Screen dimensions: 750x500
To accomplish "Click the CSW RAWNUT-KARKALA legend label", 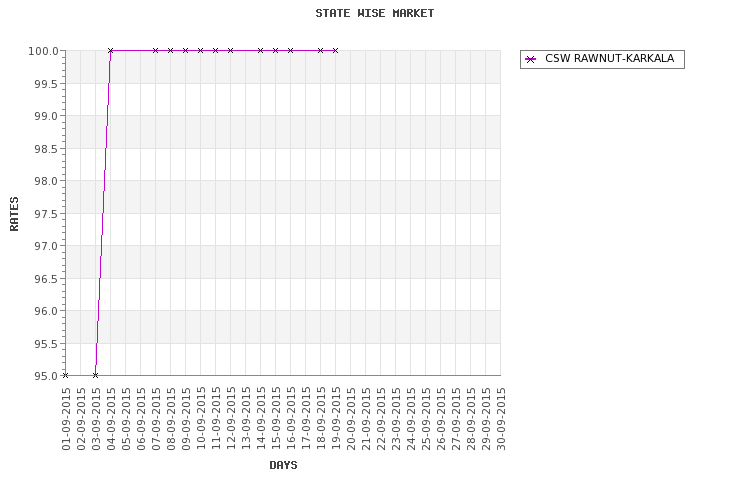I will (x=609, y=58).
